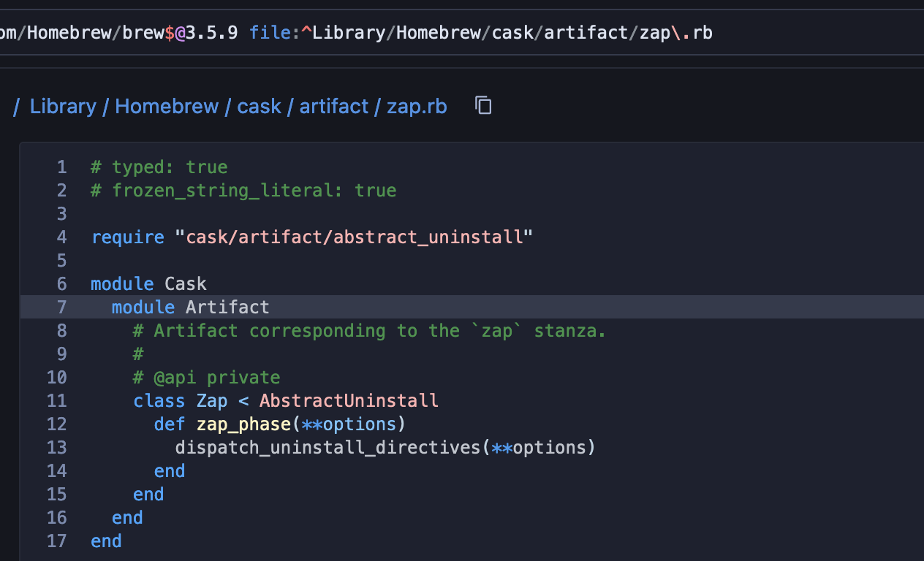924x561 pixels.
Task: Open the Library breadcrumb link
Action: coord(63,106)
